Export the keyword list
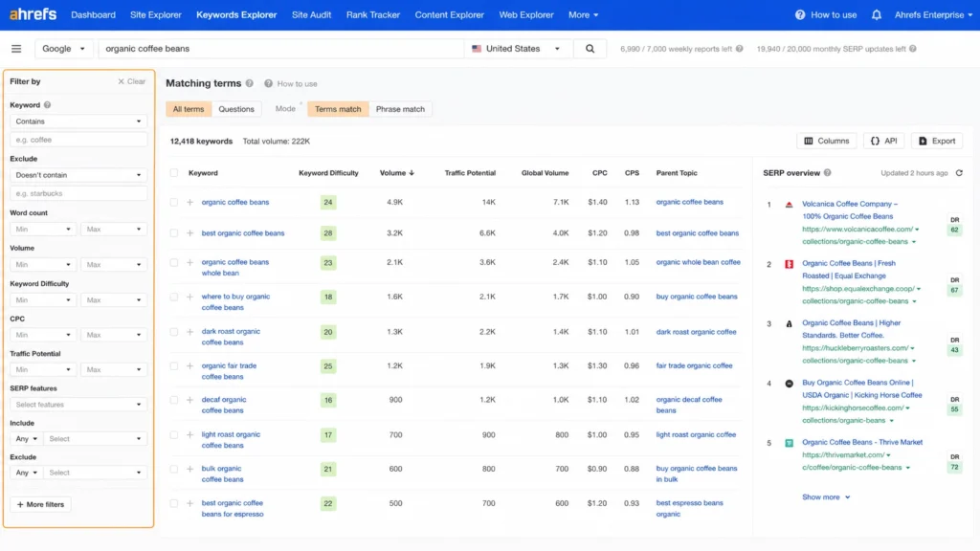This screenshot has width=980, height=551. [937, 142]
